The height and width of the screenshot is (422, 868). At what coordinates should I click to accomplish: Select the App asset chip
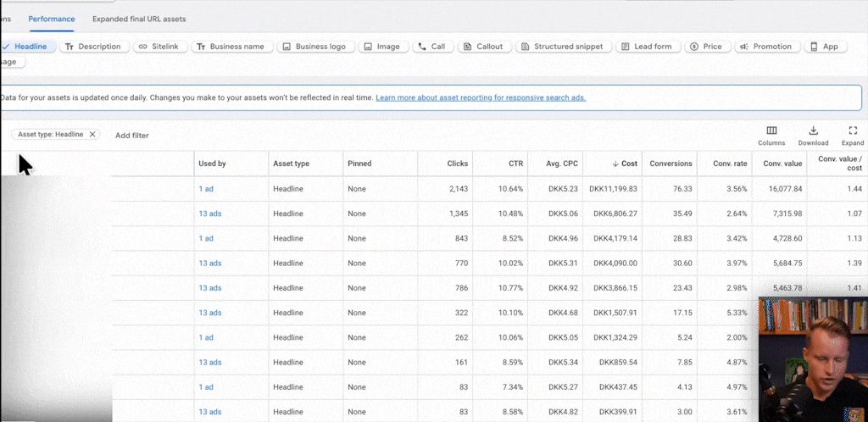(x=825, y=47)
